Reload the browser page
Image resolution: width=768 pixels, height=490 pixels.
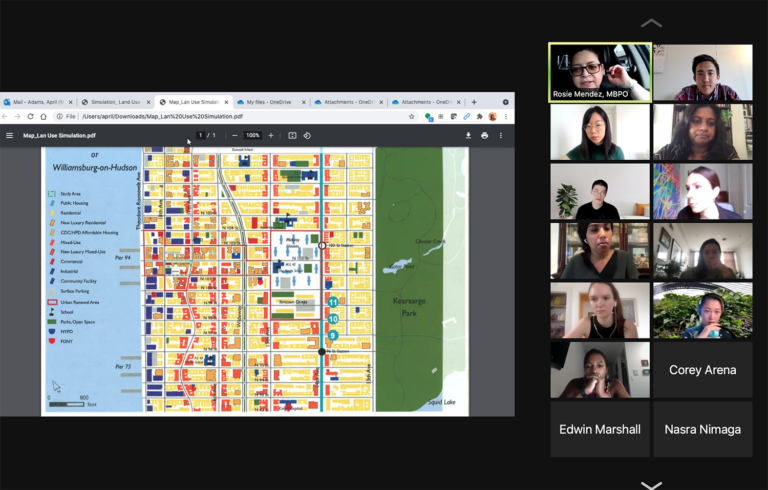pos(30,116)
